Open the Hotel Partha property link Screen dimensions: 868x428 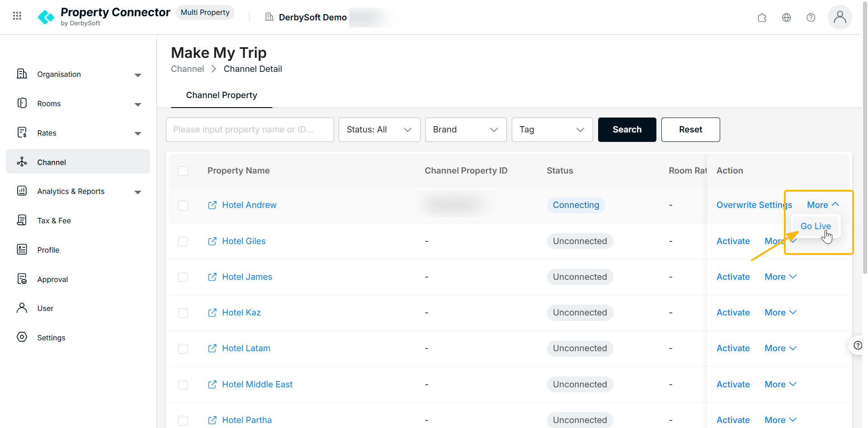click(247, 420)
